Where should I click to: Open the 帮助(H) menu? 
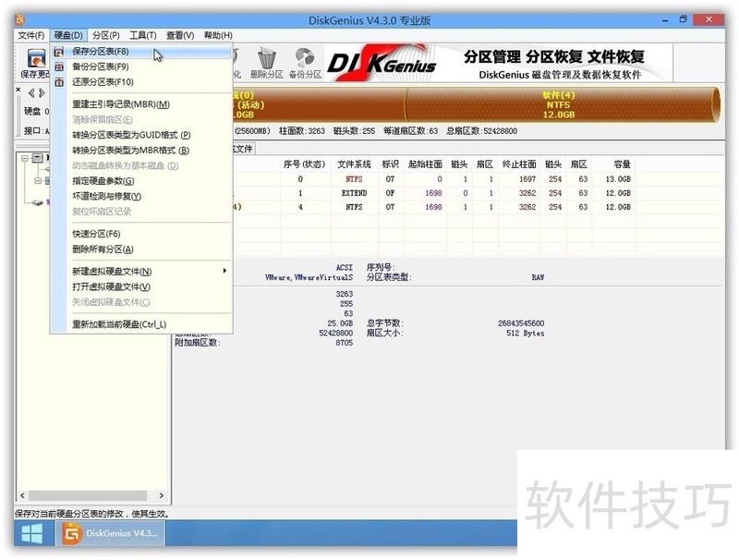(218, 35)
